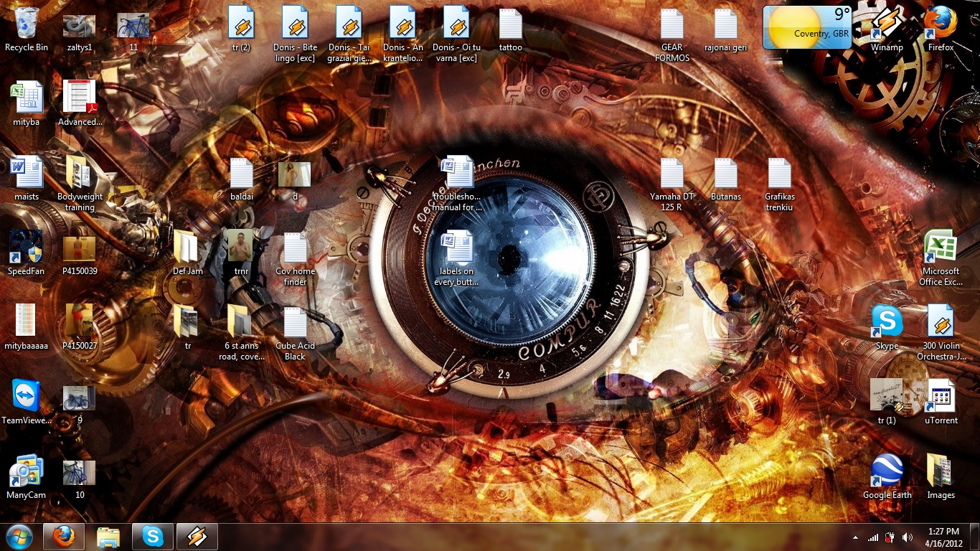
Task: Open the Recycle Bin icon
Action: point(27,29)
